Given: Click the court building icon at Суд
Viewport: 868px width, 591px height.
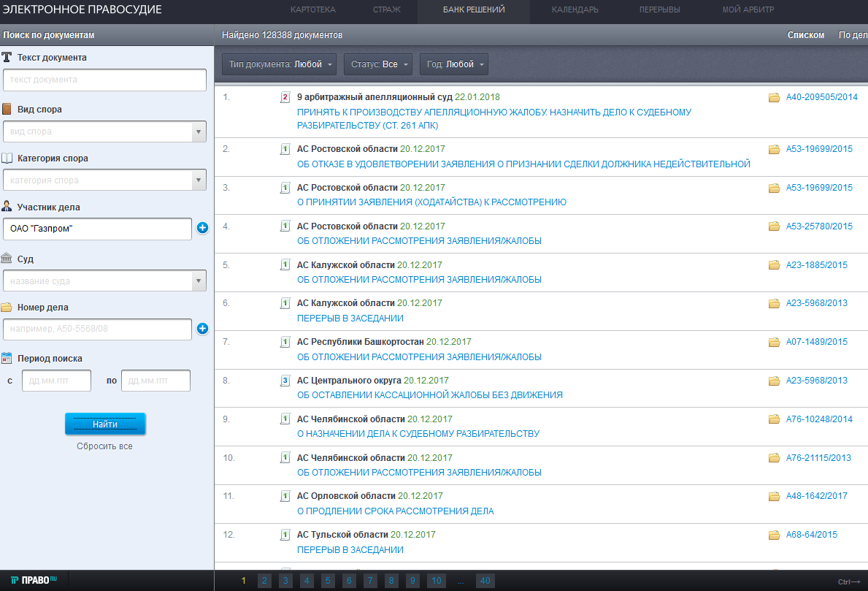Looking at the screenshot, I should 7,258.
